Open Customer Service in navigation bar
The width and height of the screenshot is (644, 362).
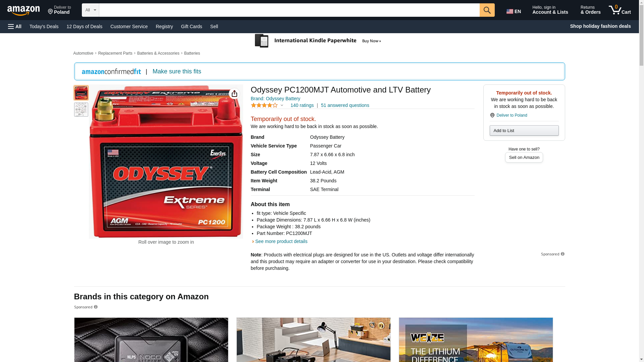[x=129, y=26]
